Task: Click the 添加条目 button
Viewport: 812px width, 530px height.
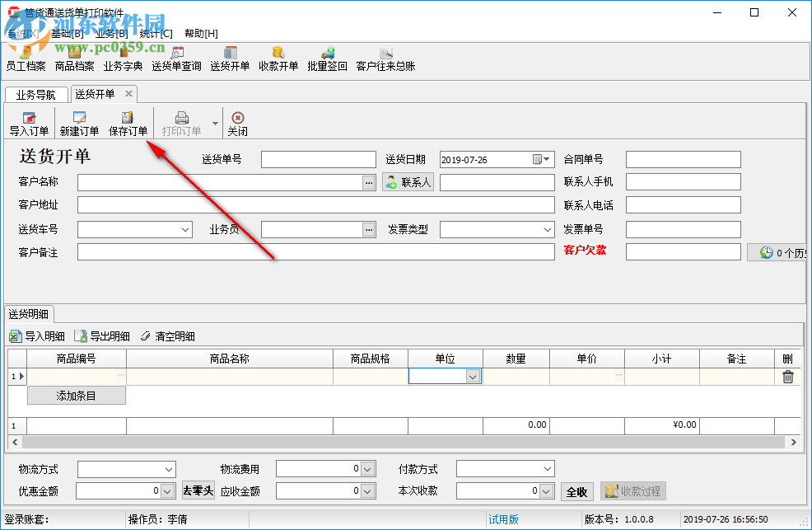Action: tap(76, 396)
